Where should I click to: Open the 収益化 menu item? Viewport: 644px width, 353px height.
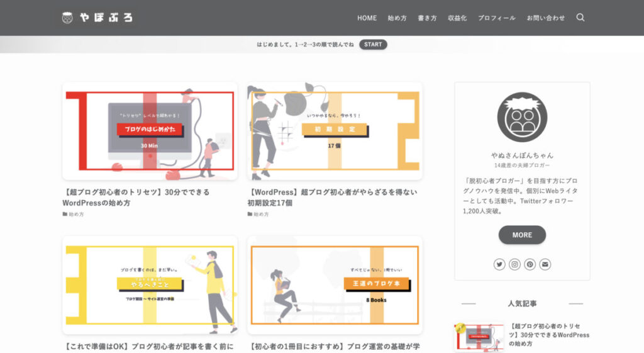pyautogui.click(x=457, y=18)
